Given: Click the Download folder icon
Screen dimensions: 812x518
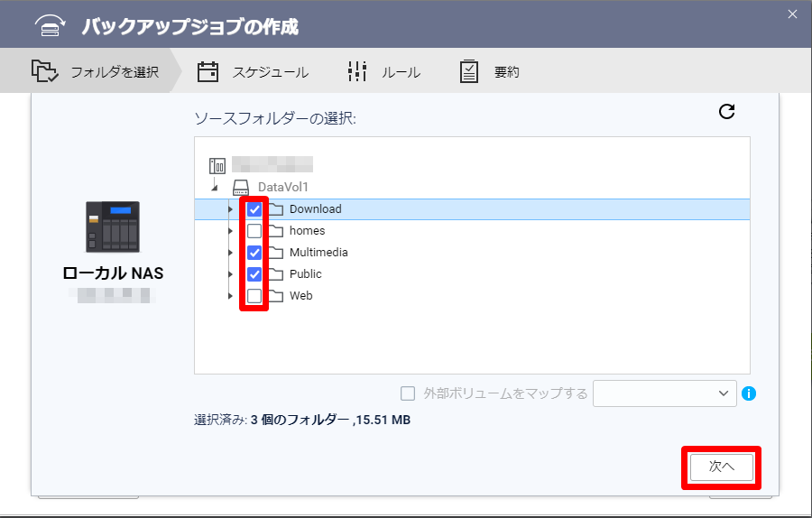Looking at the screenshot, I should pyautogui.click(x=275, y=209).
